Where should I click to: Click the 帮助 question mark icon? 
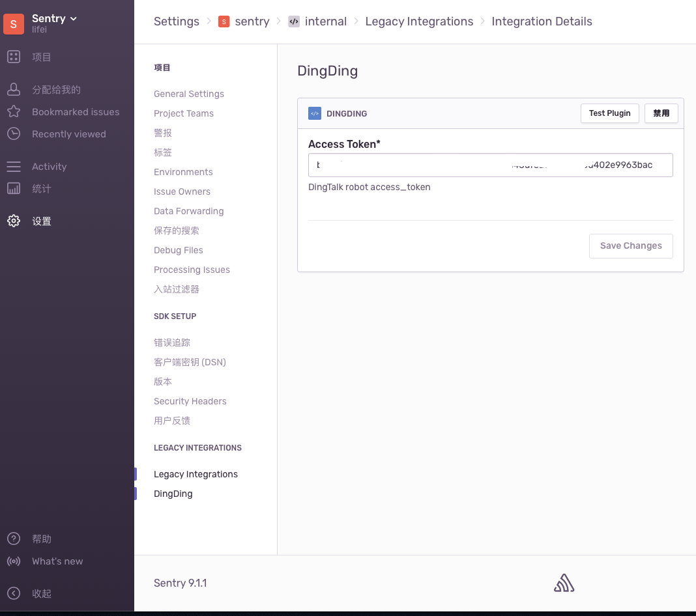click(14, 539)
